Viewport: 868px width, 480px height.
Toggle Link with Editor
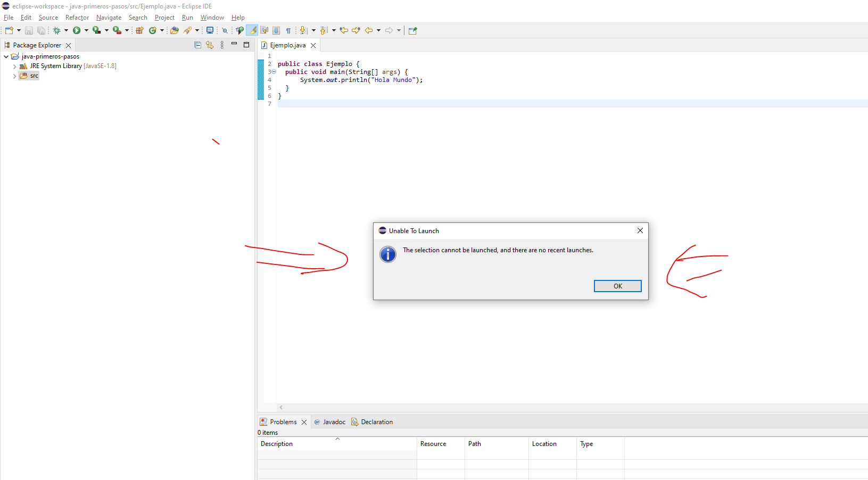point(210,45)
